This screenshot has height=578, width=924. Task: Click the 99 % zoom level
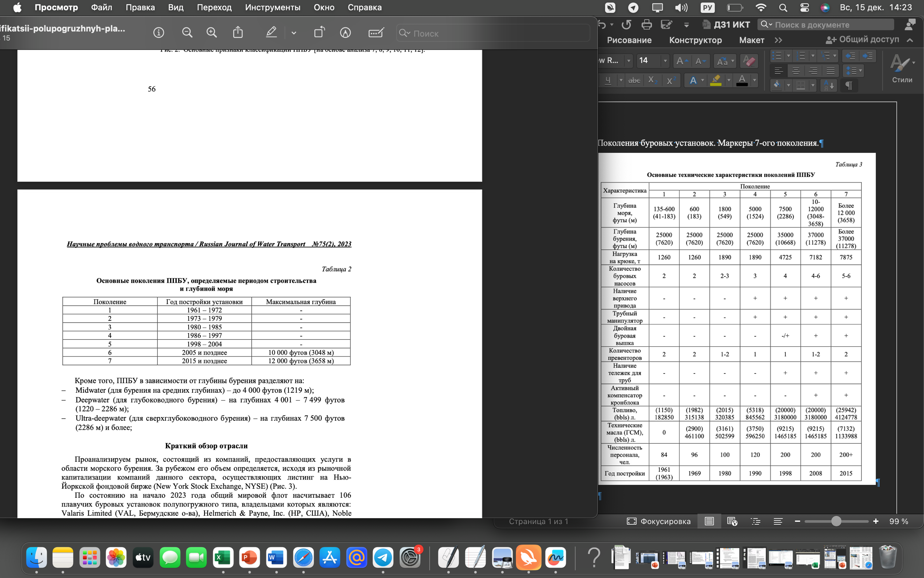coord(898,521)
